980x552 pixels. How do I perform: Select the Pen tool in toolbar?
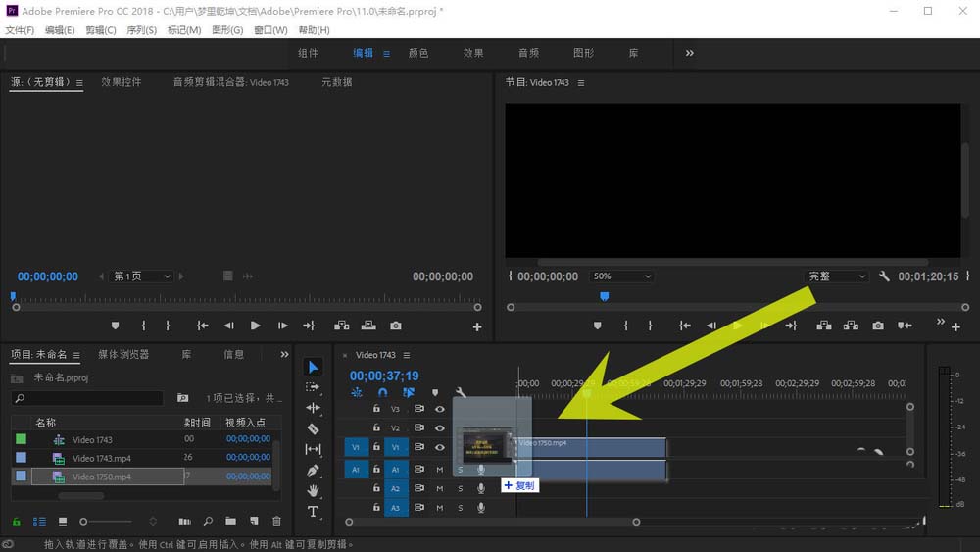click(314, 471)
